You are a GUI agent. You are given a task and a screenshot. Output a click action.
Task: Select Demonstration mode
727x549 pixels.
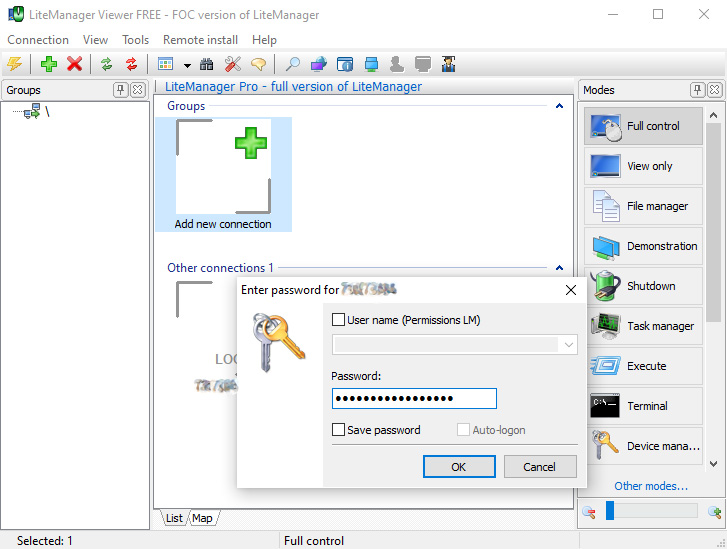click(644, 246)
